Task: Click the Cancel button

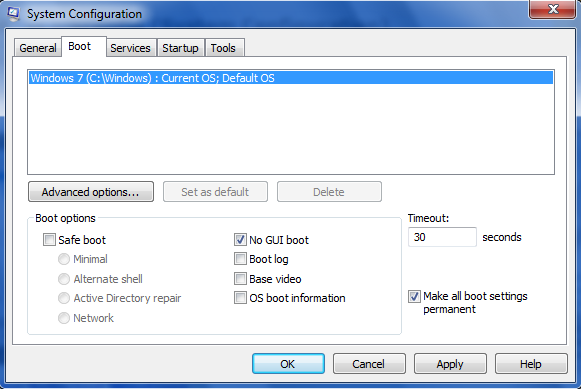Action: tap(369, 364)
